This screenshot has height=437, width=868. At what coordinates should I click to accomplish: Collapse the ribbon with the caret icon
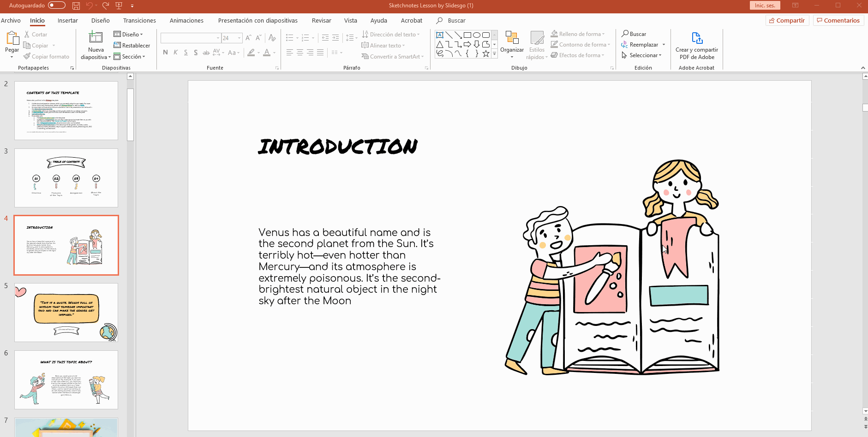[863, 68]
